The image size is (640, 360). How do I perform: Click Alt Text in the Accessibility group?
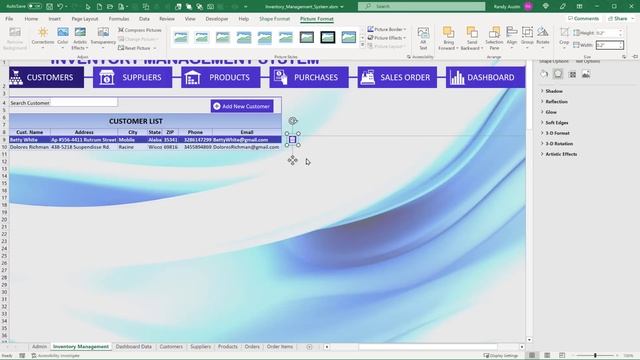[x=423, y=38]
